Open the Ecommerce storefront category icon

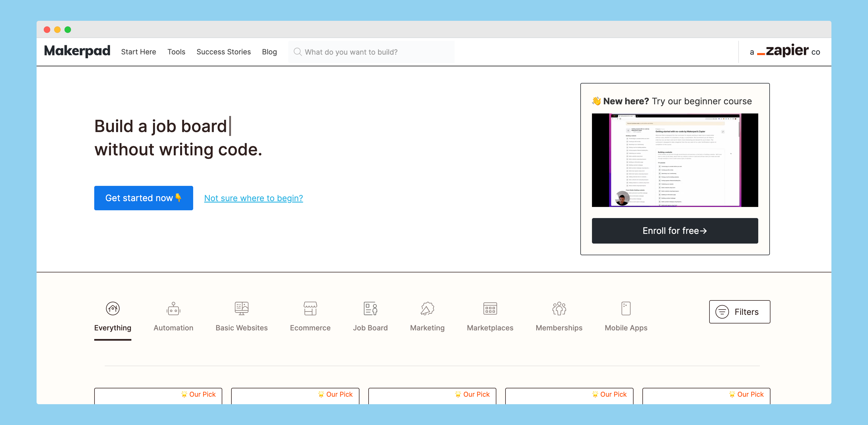310,308
